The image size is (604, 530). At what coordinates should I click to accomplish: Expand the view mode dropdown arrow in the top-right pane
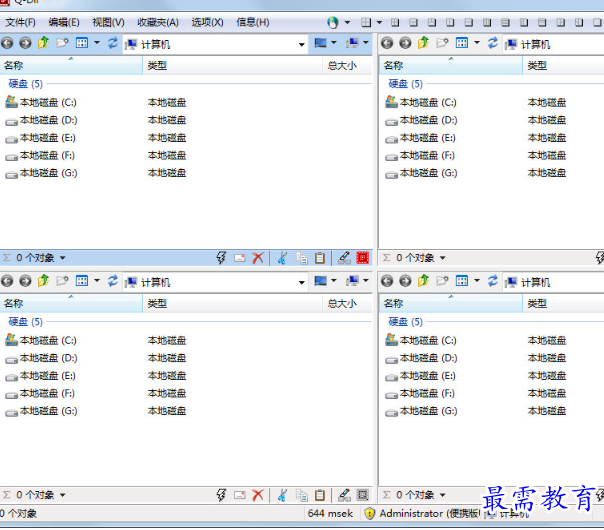coord(477,43)
